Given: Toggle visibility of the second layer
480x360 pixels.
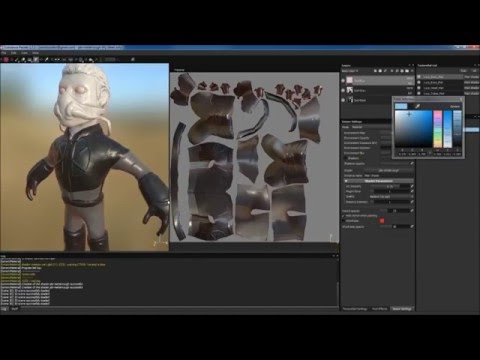Looking at the screenshot, I should pyautogui.click(x=343, y=90).
